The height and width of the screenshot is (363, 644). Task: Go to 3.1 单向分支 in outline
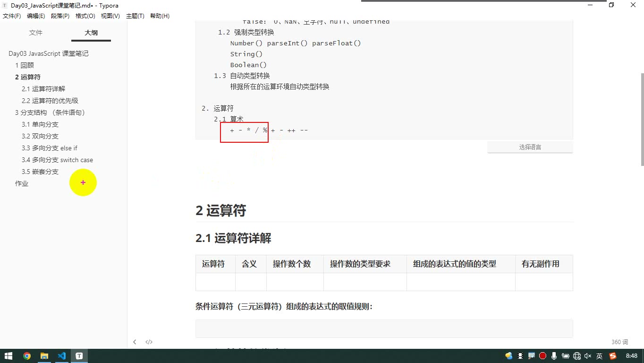click(x=40, y=124)
